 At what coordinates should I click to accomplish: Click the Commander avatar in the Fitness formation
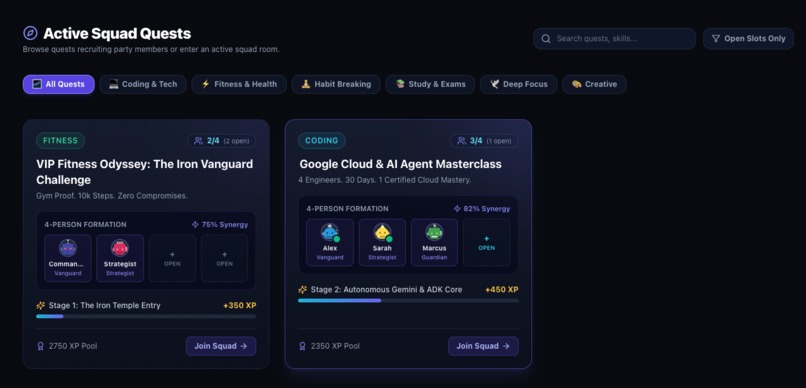tap(68, 248)
